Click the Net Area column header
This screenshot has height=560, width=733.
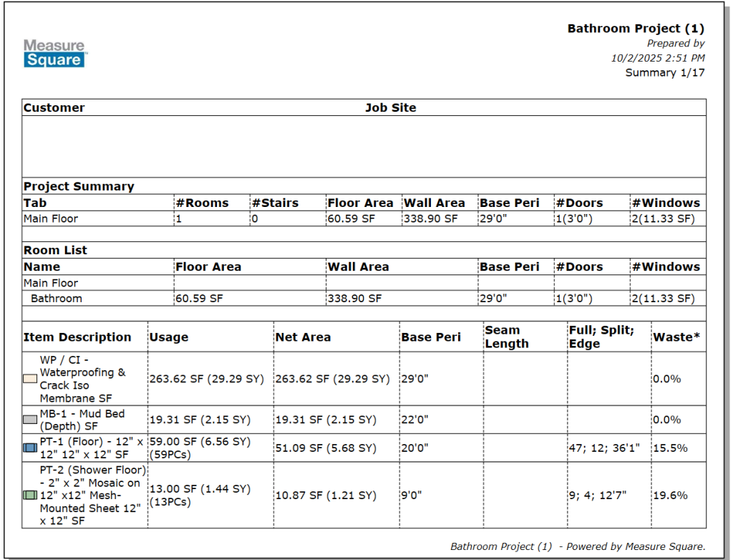[x=303, y=337]
